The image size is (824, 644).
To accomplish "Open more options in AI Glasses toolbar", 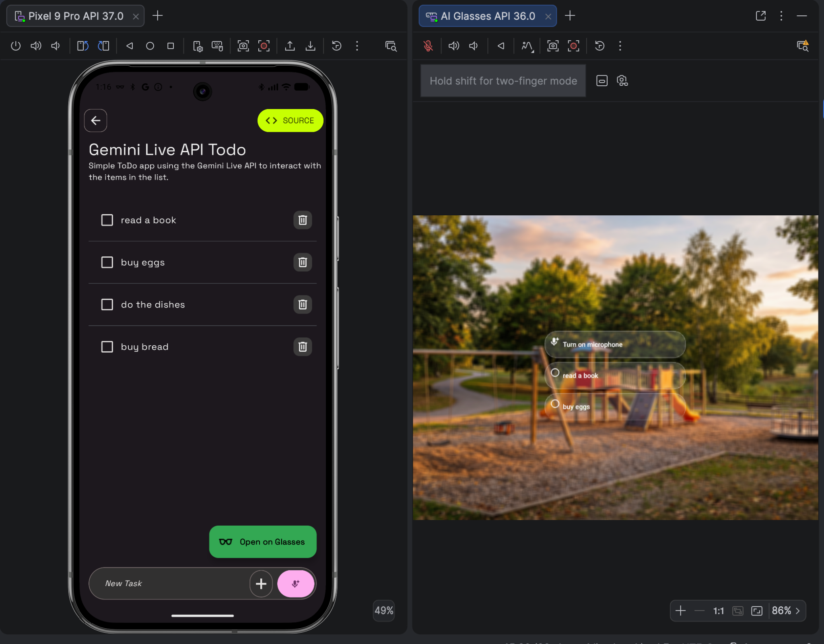I will point(620,46).
